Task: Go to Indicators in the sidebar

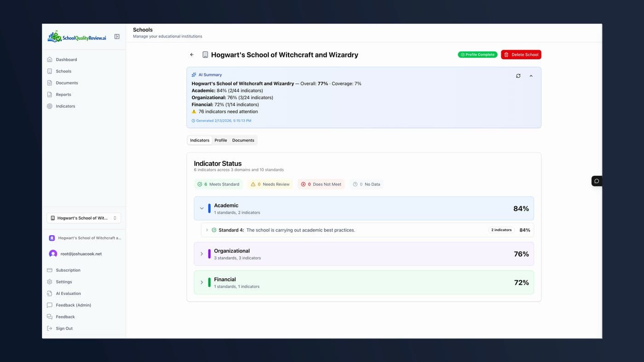Action: click(65, 106)
